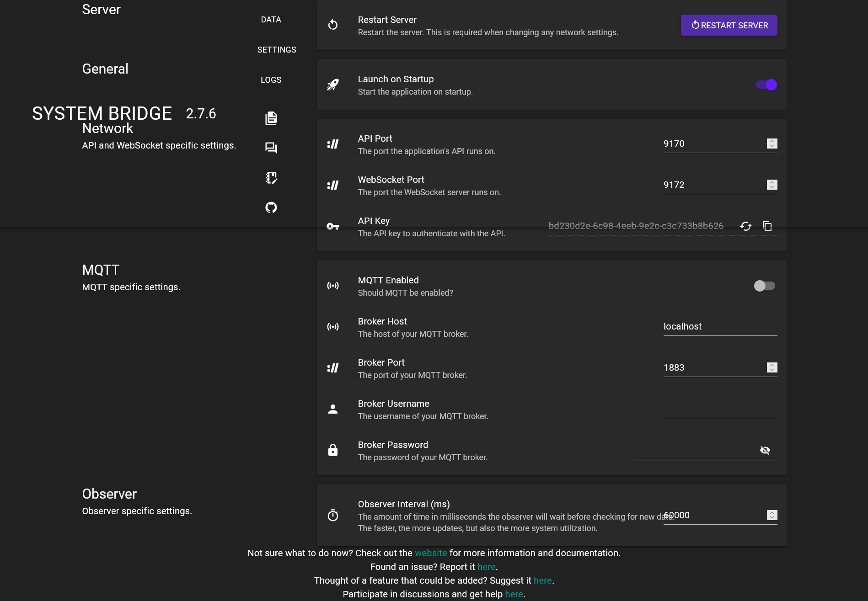The width and height of the screenshot is (868, 601).
Task: Click the rocket icon beside Launch on Startup
Action: point(333,85)
